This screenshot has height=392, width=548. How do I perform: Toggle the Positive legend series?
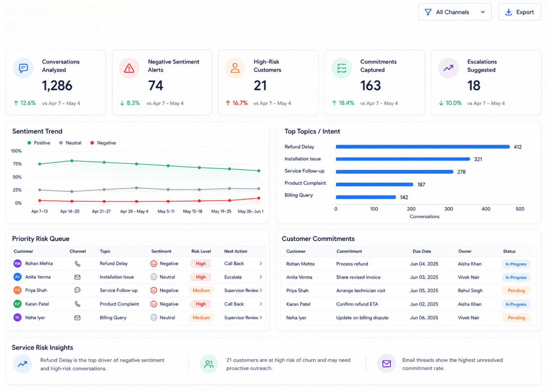(39, 143)
